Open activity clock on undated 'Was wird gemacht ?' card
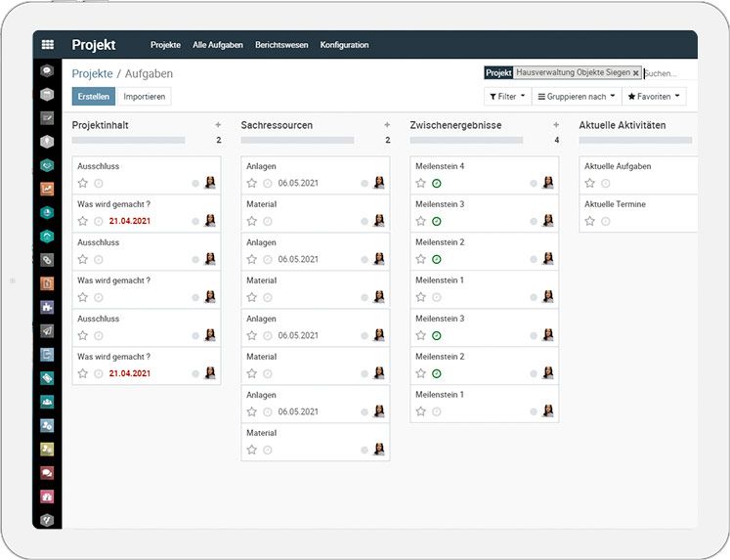The width and height of the screenshot is (730, 560). click(99, 297)
